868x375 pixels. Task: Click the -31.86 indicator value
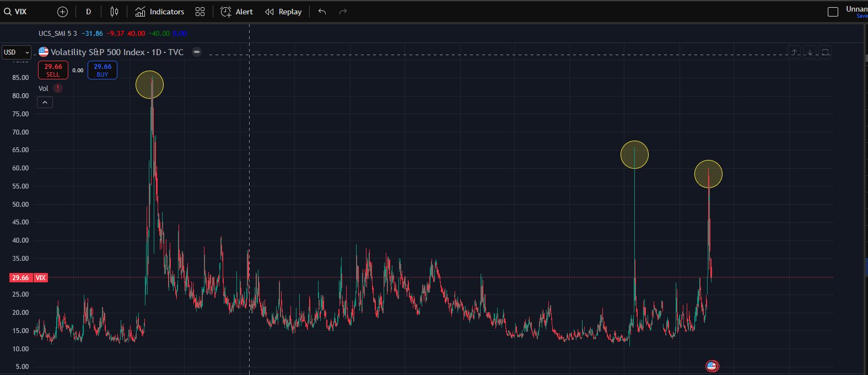coord(92,34)
